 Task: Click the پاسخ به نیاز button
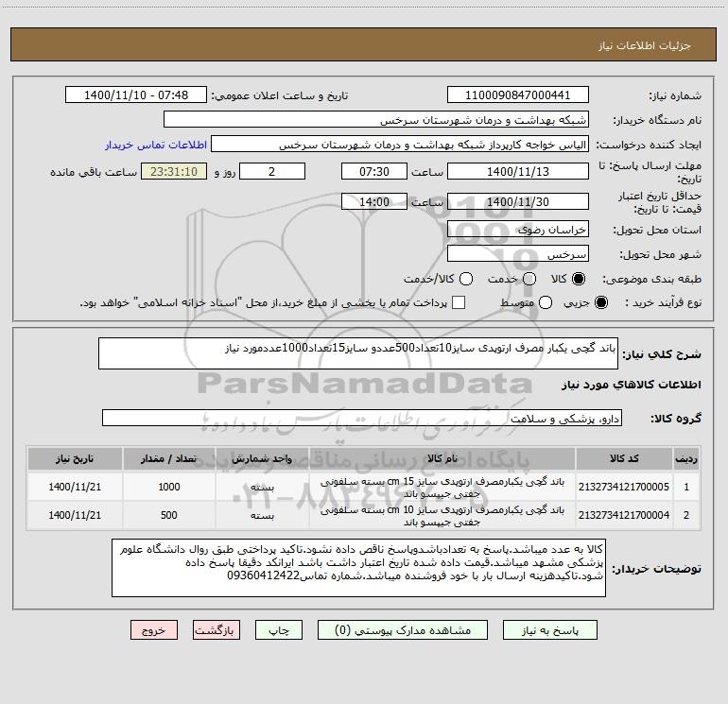[550, 630]
